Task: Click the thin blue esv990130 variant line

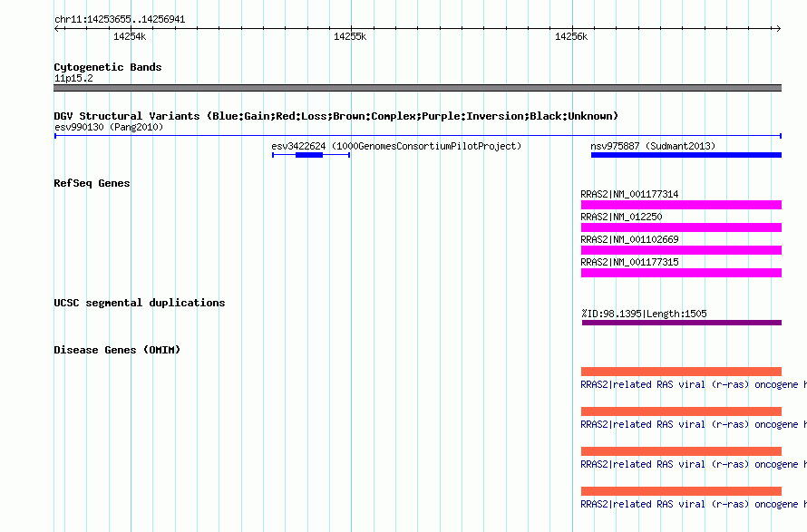Action: (418, 136)
